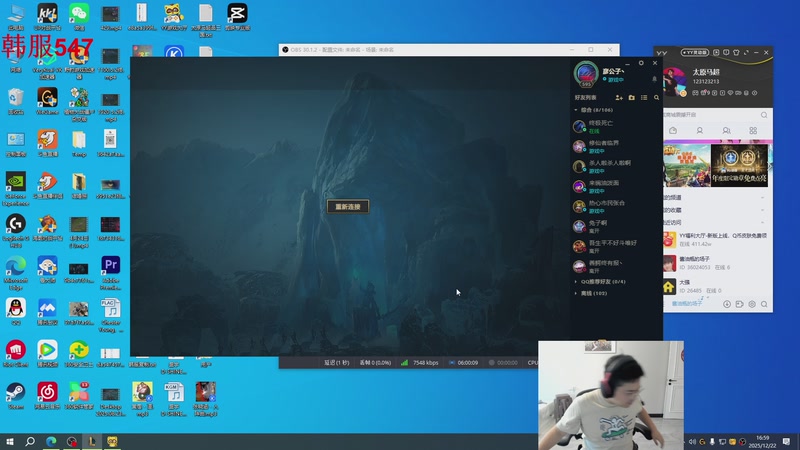
Task: Select friend 终极死亡 in friends list
Action: [616, 126]
